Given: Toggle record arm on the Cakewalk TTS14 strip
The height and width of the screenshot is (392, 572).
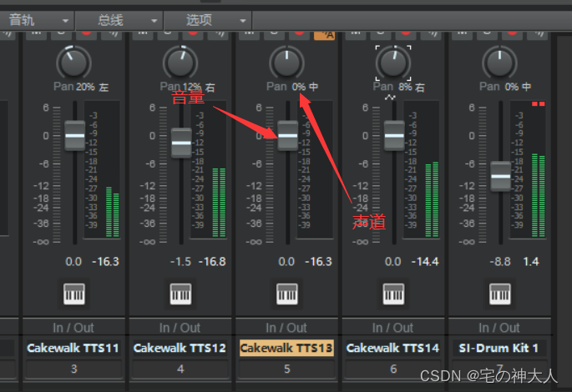Looking at the screenshot, I should [406, 34].
